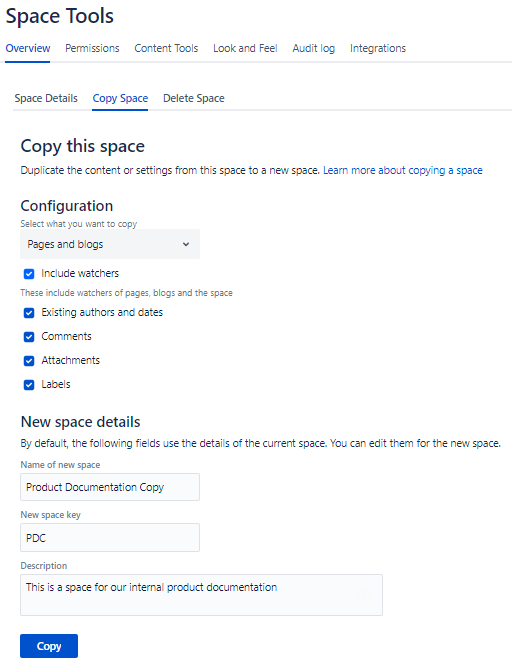Switch to the Integrations tab

click(378, 48)
